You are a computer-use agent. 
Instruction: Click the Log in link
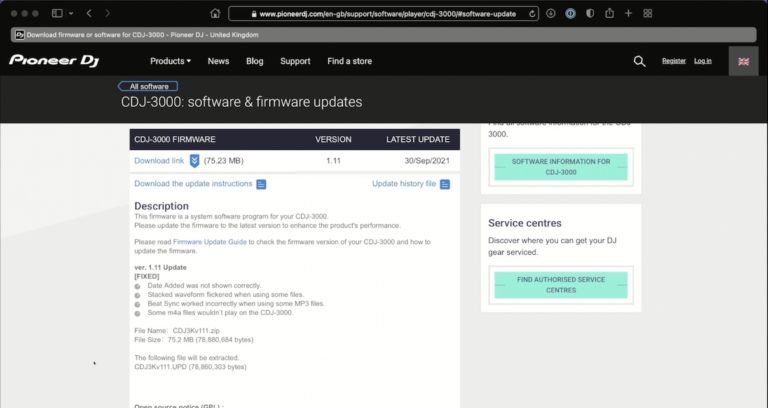(x=703, y=61)
